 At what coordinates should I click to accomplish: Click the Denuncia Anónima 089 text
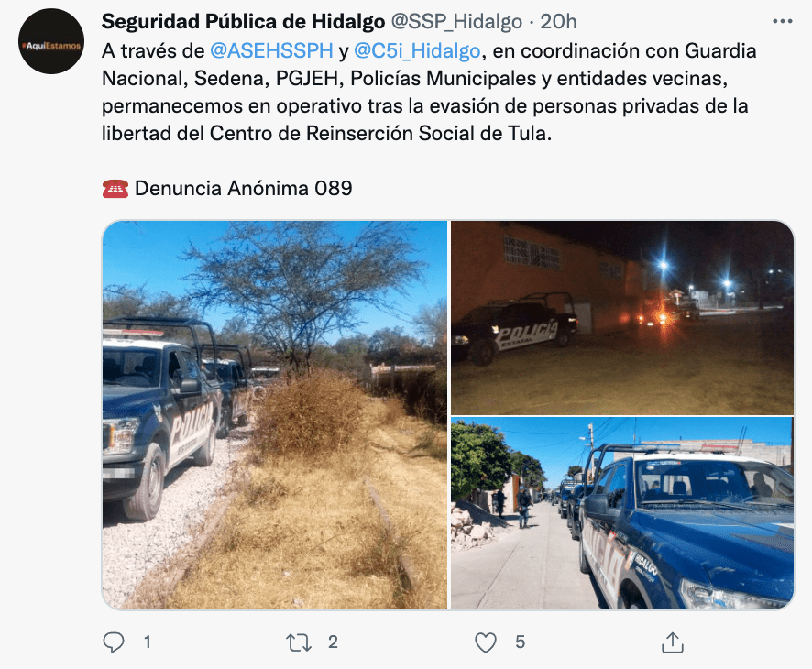[x=244, y=189]
